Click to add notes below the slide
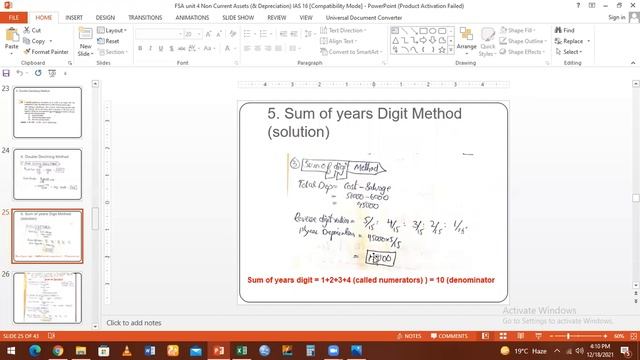 click(134, 323)
